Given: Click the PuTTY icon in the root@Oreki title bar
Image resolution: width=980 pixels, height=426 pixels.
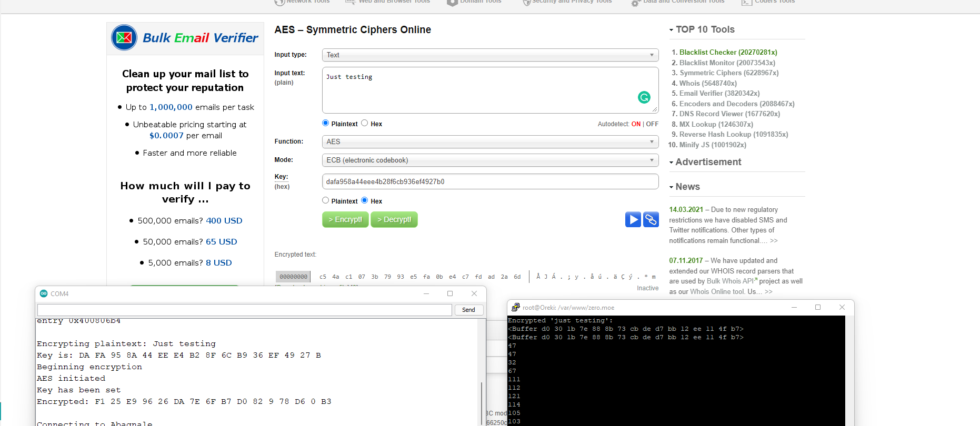Looking at the screenshot, I should click(516, 307).
